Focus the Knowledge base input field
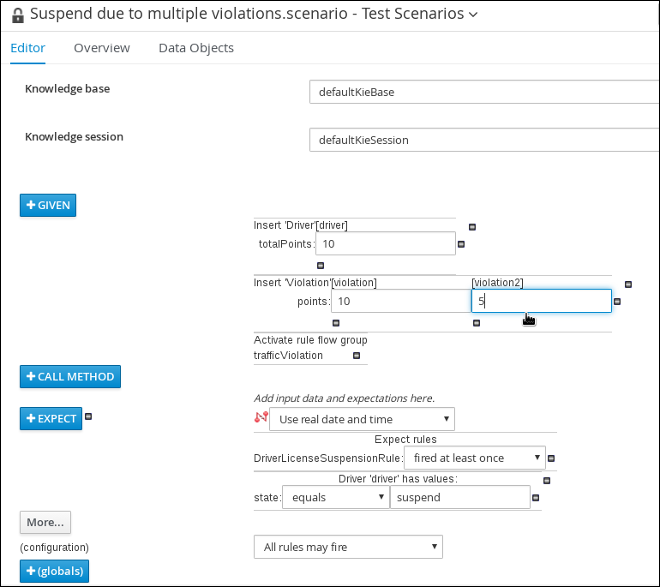Viewport: 660px width, 587px height. tap(484, 92)
